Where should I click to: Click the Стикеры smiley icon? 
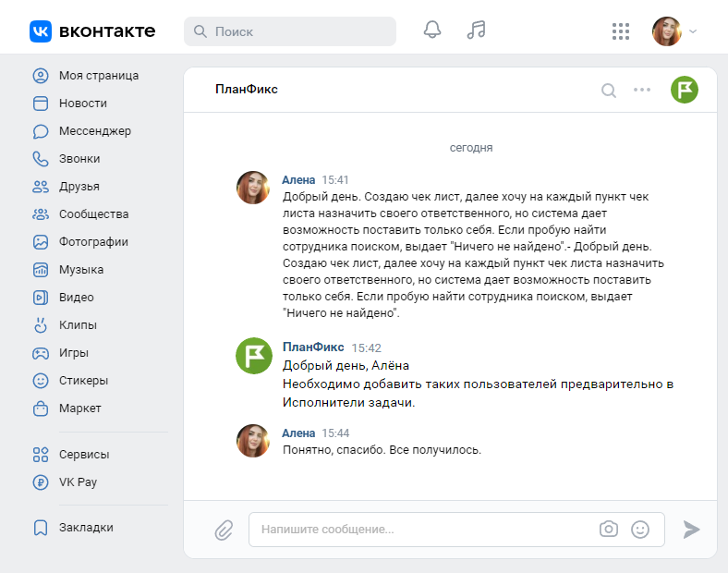click(41, 381)
